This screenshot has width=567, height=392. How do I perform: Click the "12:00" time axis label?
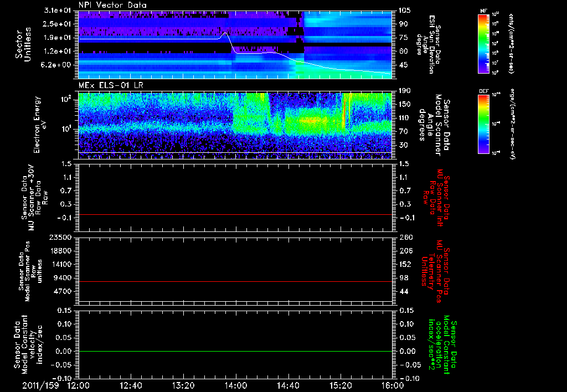pos(79,385)
